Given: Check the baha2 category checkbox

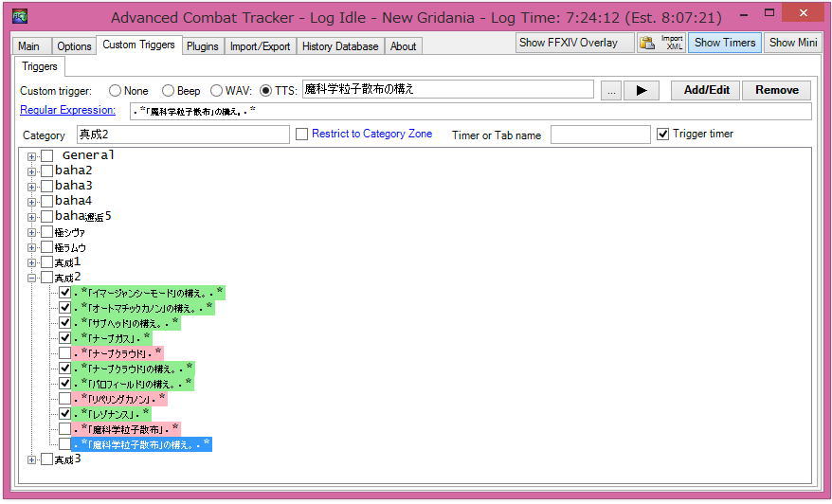Looking at the screenshot, I should pyautogui.click(x=47, y=171).
